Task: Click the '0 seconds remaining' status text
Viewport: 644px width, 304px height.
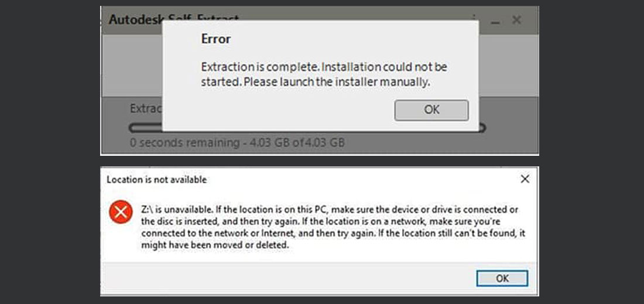Action: click(184, 143)
